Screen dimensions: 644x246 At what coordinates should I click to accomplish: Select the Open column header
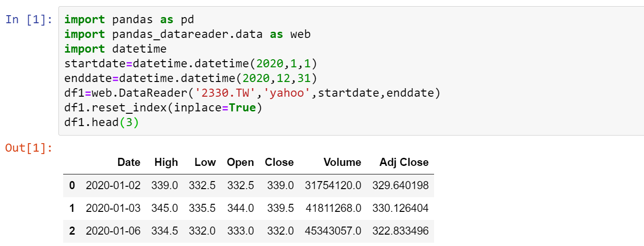pos(241,162)
